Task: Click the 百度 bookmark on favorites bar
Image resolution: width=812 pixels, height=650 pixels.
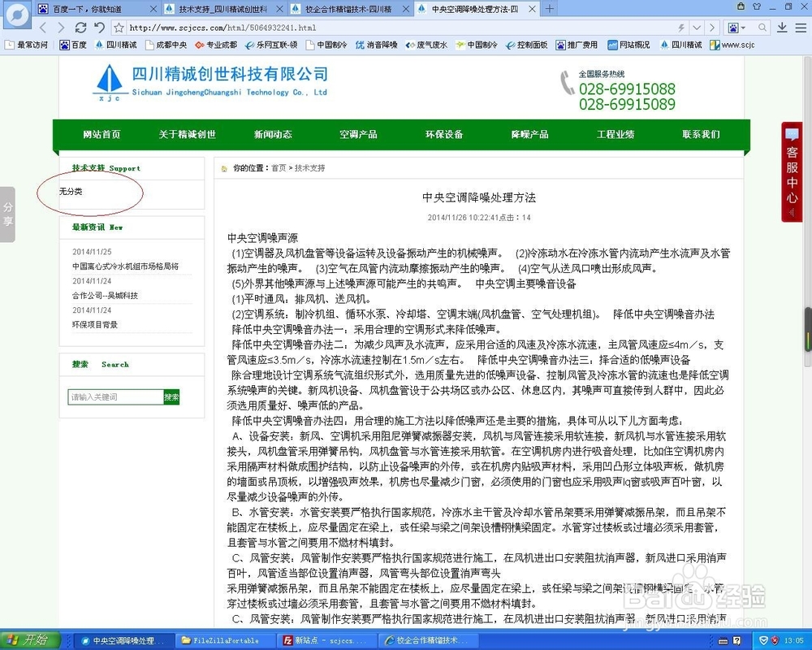Action: (73, 45)
